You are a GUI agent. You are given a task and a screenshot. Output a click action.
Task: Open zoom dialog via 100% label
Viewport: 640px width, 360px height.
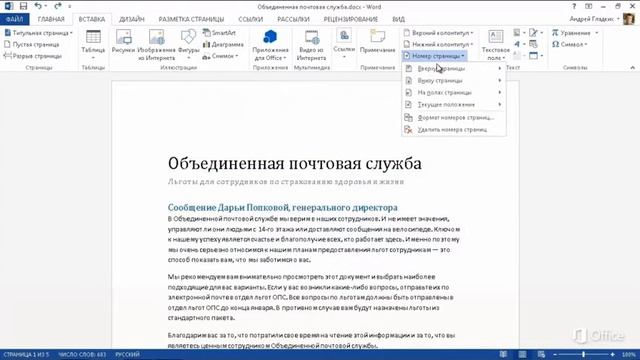coord(629,354)
